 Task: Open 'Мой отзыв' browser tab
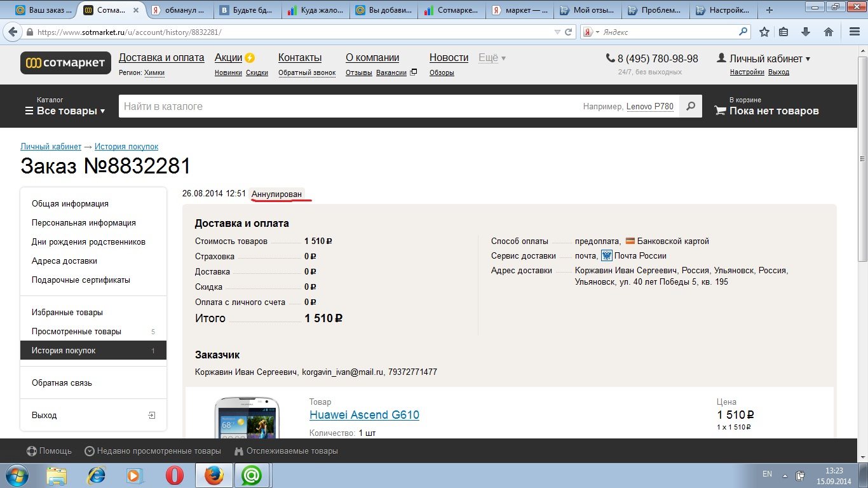tap(587, 10)
